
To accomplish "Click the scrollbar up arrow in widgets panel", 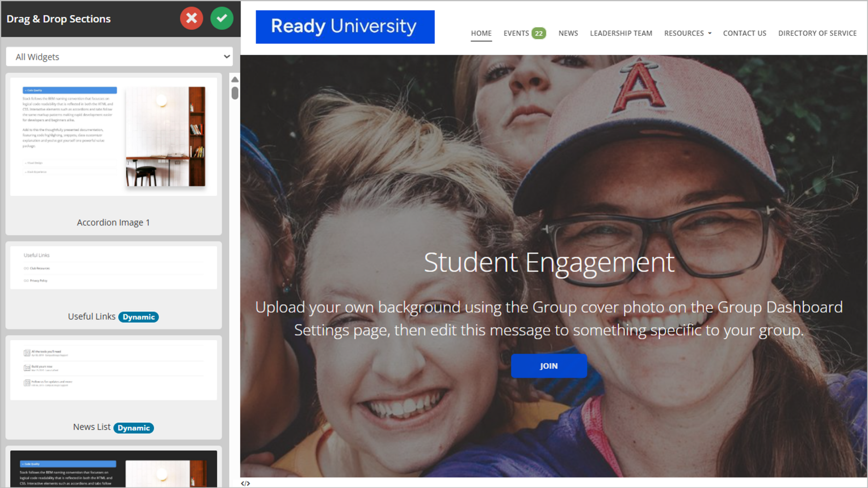I will pos(235,80).
